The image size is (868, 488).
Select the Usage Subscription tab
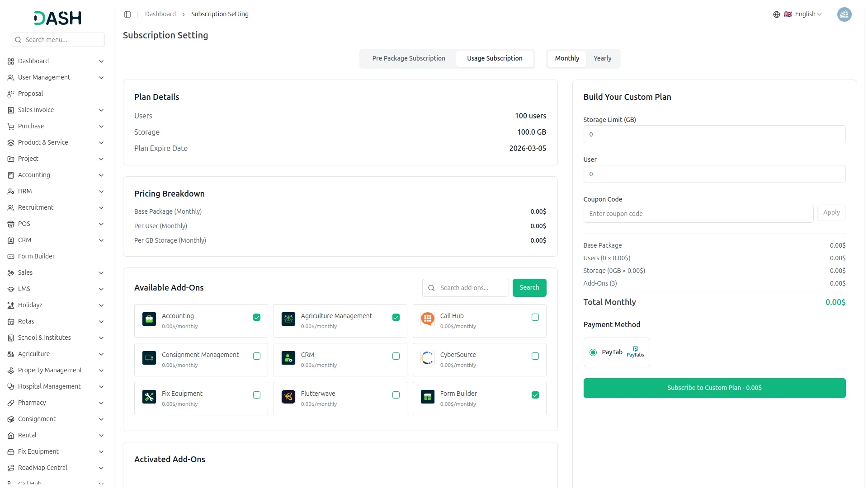[495, 58]
